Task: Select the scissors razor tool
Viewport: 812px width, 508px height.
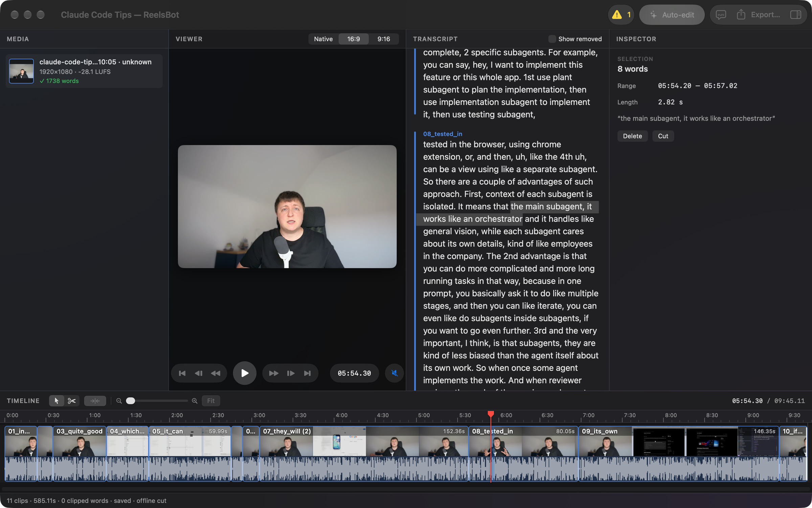Action: pos(72,401)
